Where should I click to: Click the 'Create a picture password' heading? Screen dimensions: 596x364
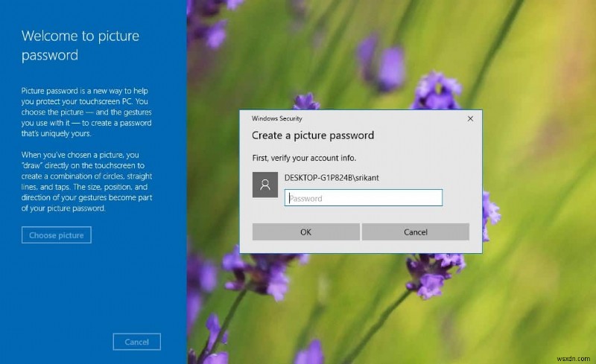pyautogui.click(x=313, y=135)
